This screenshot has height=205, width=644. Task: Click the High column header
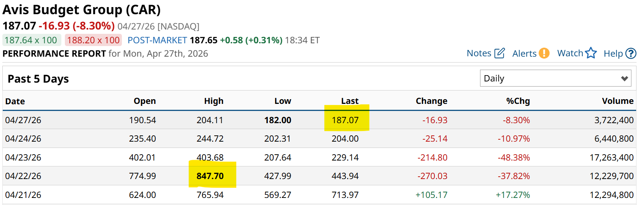pyautogui.click(x=213, y=101)
